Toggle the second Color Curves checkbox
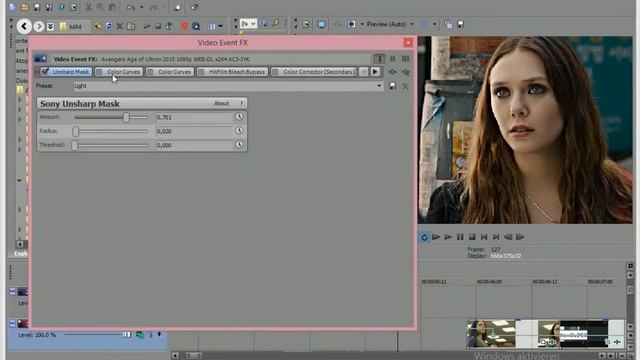This screenshot has width=640, height=360. point(150,72)
